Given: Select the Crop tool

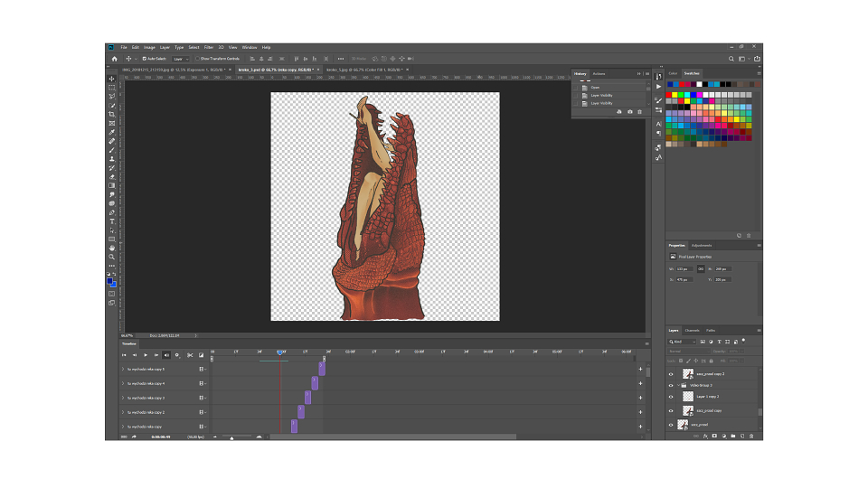Looking at the screenshot, I should pyautogui.click(x=112, y=115).
